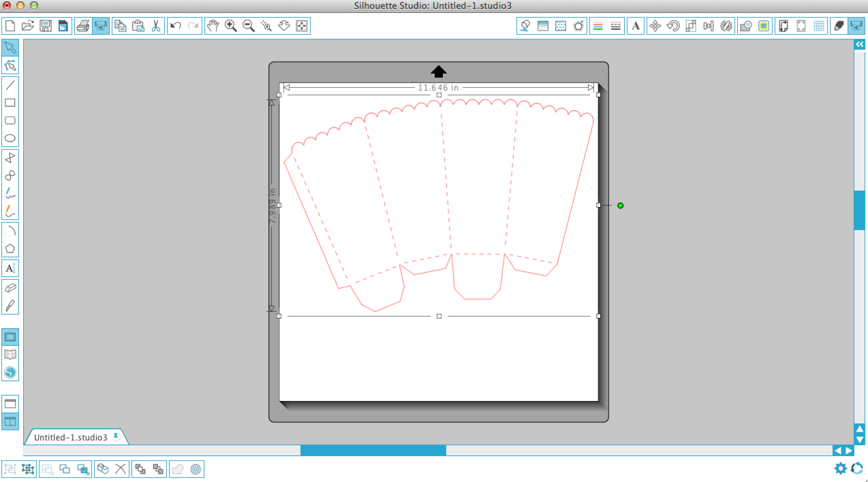Viewport: 868px width, 482px height.
Task: Open the Text Style panel
Action: (636, 26)
